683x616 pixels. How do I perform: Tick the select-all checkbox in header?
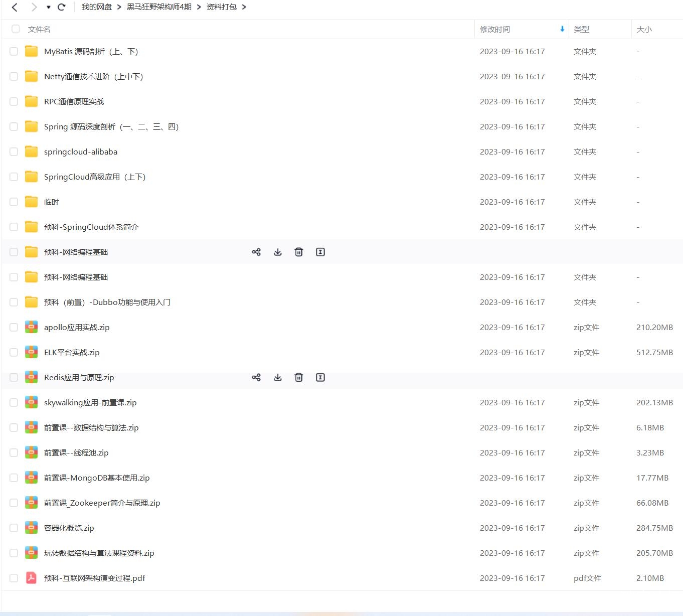point(16,29)
